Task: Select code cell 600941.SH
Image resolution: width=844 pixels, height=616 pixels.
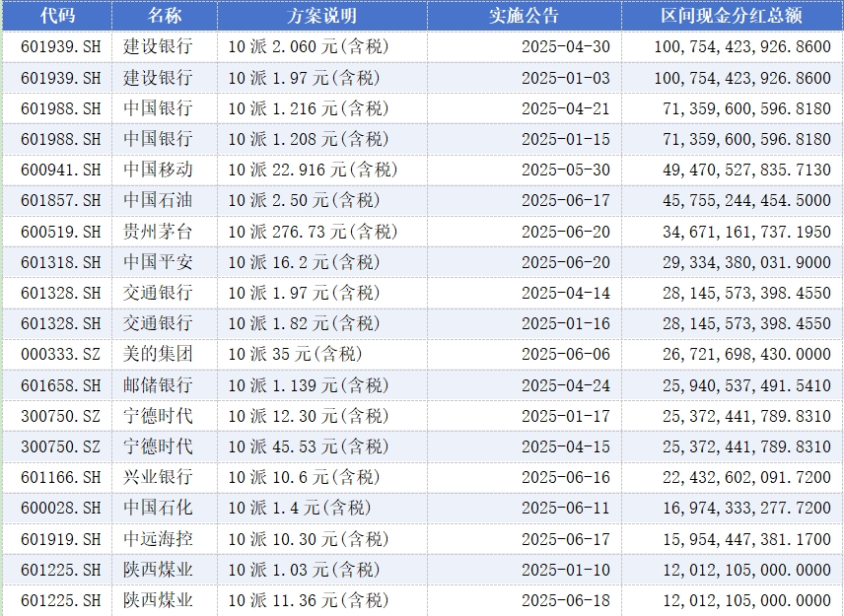Action: [x=57, y=170]
